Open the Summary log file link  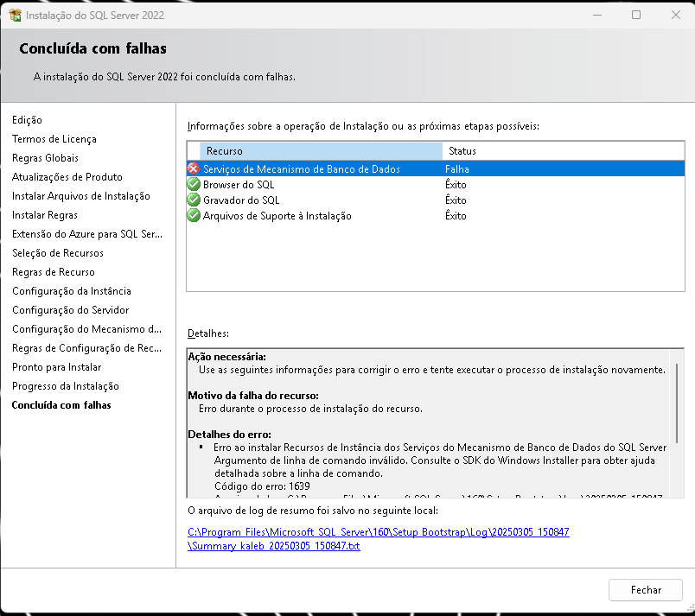pyautogui.click(x=378, y=538)
